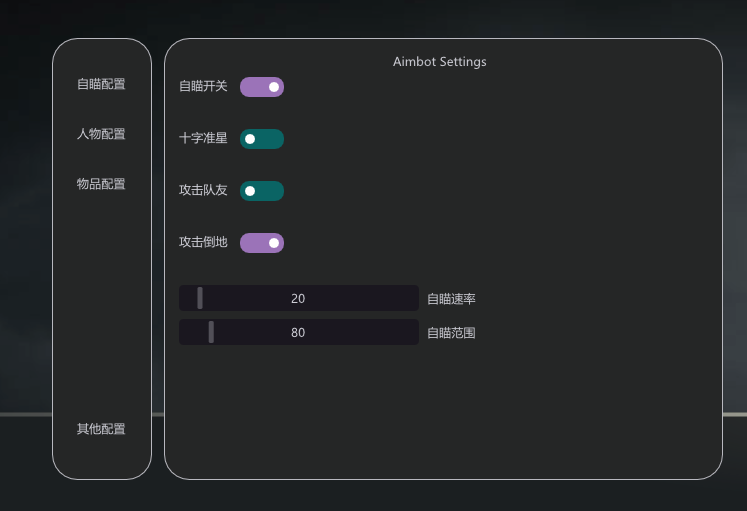The width and height of the screenshot is (747, 511).
Task: Click the Aimbot Settings title
Action: click(440, 62)
